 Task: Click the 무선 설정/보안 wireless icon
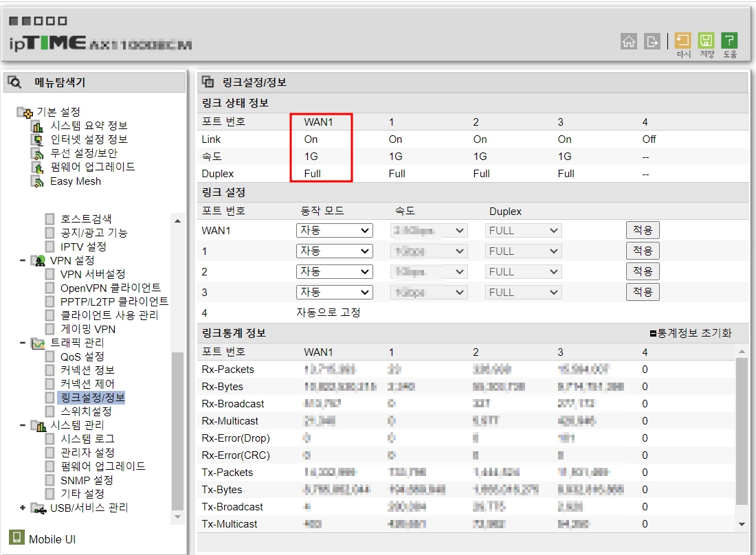coord(37,154)
